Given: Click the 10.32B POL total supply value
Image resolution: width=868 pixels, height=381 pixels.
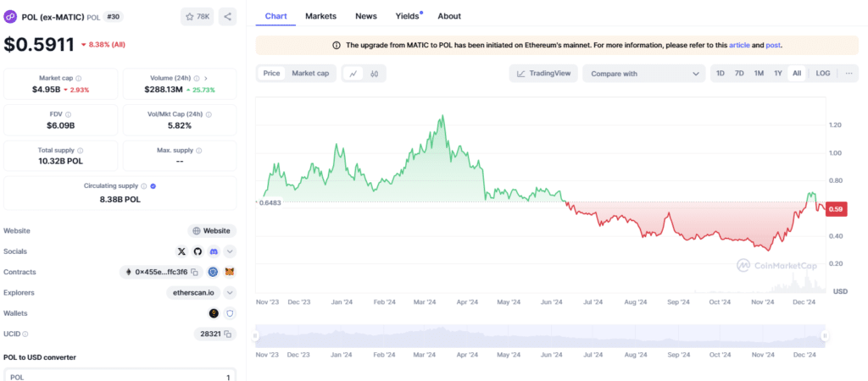Looking at the screenshot, I should (61, 161).
